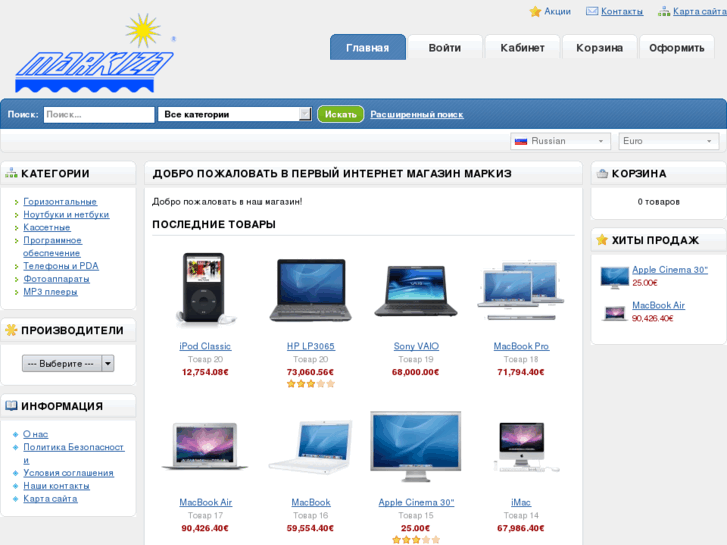This screenshot has width=727, height=545.
Task: Open the Карта сайта link at top
Action: click(700, 11)
